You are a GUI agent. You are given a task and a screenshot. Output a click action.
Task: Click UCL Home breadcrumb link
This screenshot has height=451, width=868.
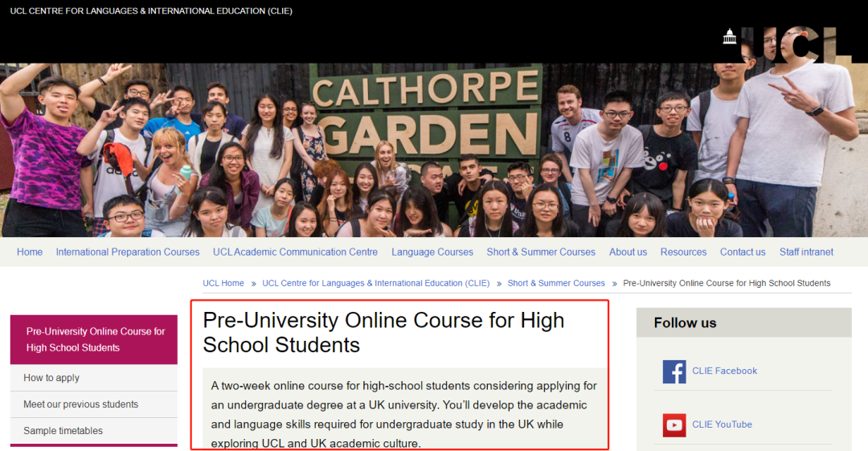coord(223,283)
